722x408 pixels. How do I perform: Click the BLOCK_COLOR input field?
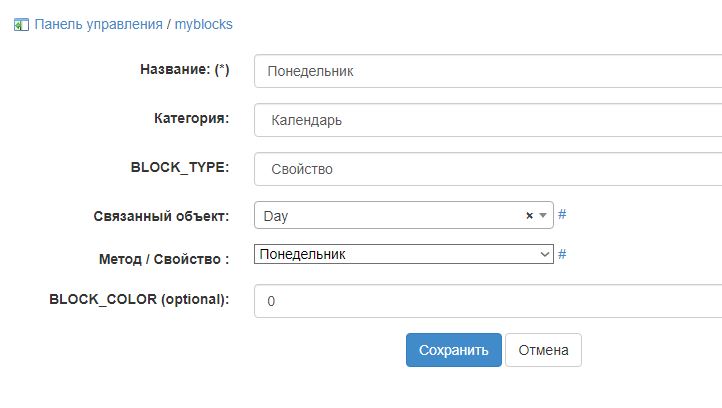(x=488, y=301)
